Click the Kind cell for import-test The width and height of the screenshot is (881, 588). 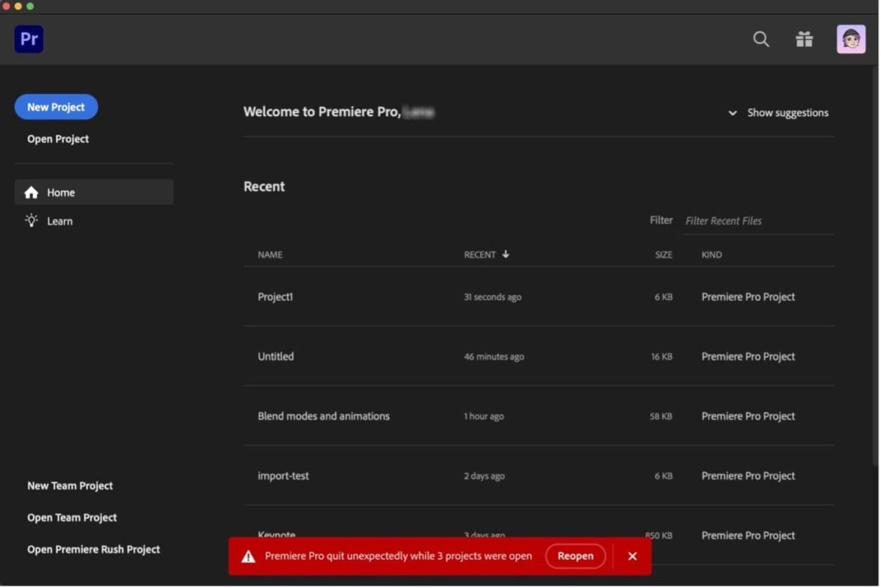[748, 476]
